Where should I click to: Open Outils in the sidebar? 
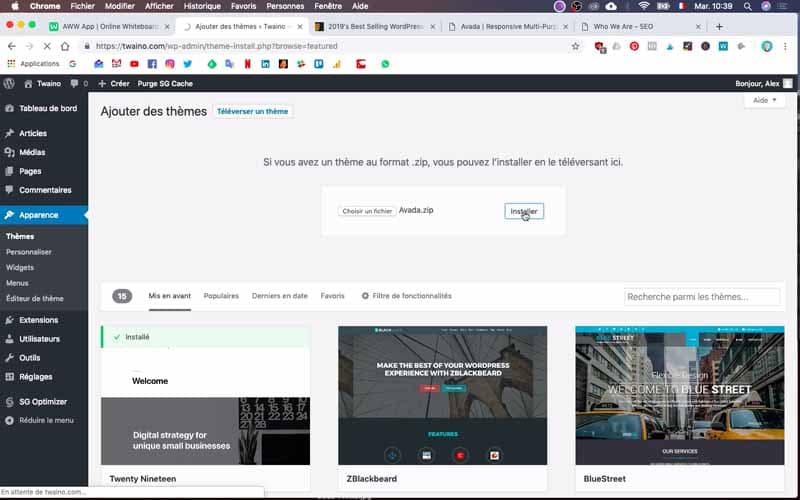click(x=44, y=358)
